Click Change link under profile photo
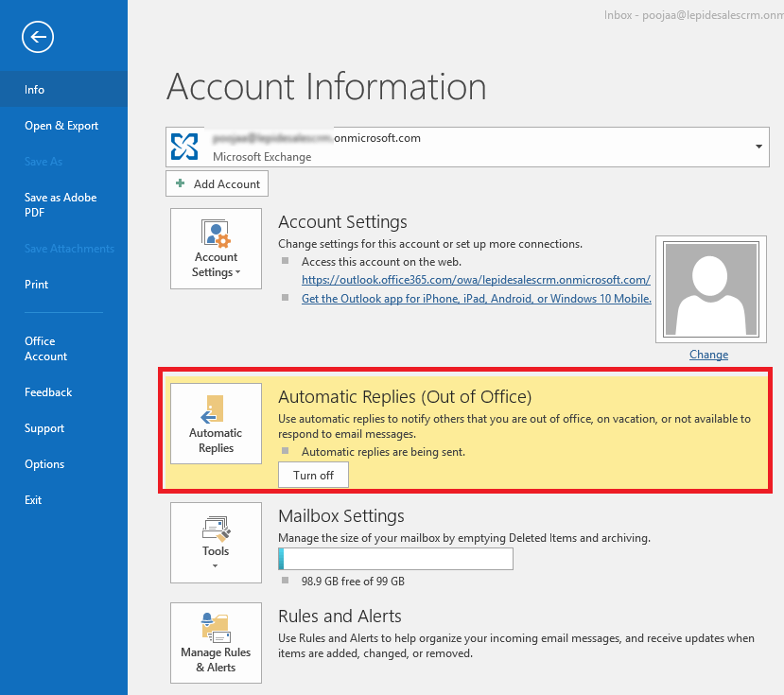Viewport: 784px width, 695px height. pyautogui.click(x=708, y=355)
